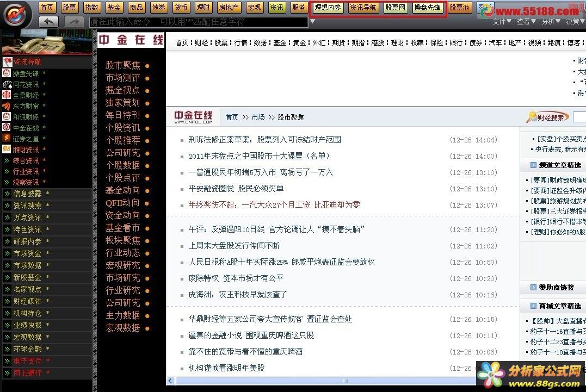The height and width of the screenshot is (392, 586).
Task: Open article 上周末大盘股发行传闻不断
Action: (234, 246)
